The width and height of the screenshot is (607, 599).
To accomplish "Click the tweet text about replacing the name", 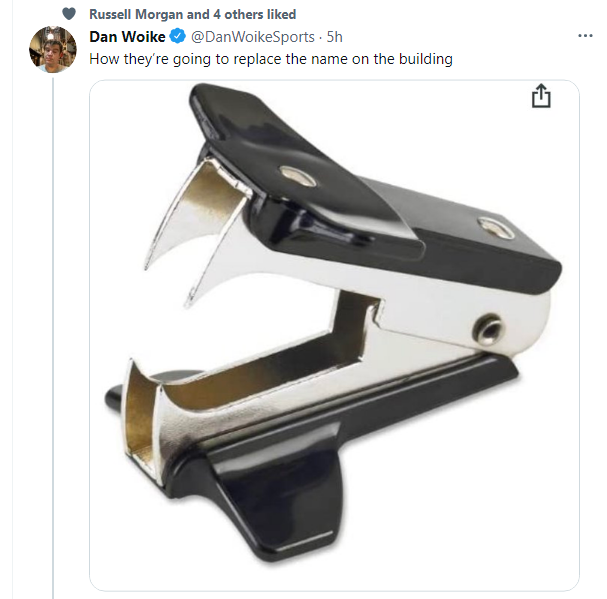I will 271,59.
